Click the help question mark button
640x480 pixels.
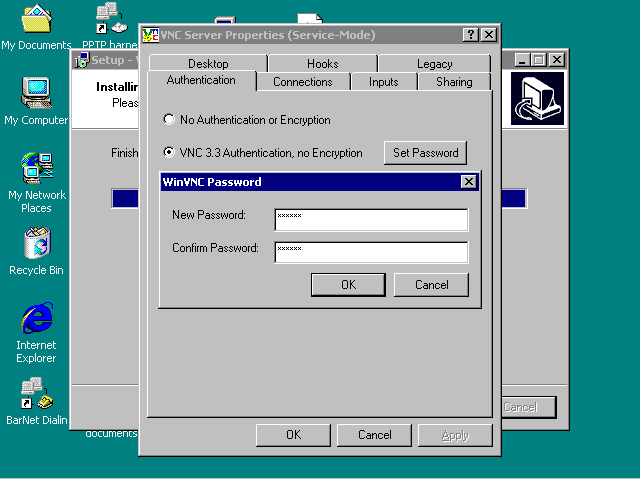coord(471,35)
